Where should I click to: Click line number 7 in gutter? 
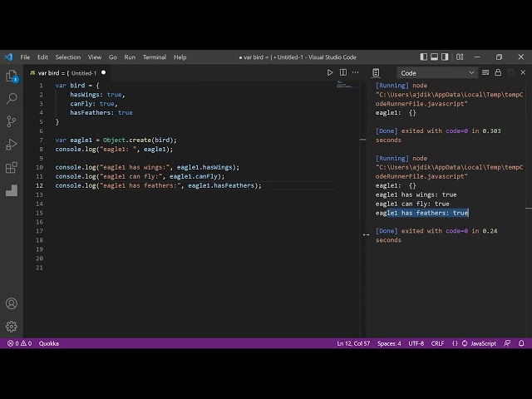click(x=41, y=140)
